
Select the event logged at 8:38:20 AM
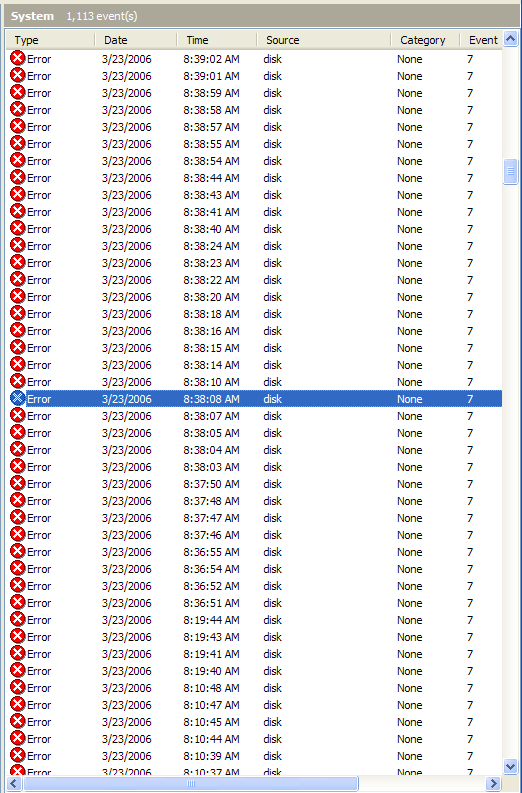pyautogui.click(x=254, y=296)
